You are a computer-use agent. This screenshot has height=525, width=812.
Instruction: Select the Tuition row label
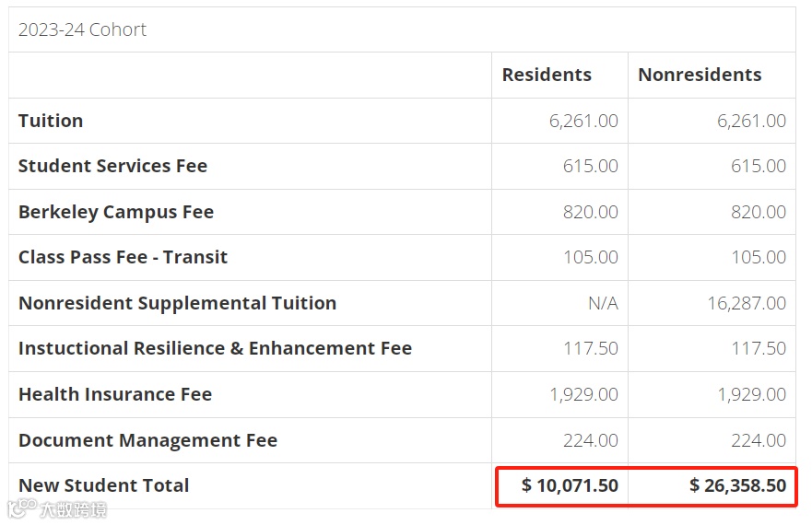click(x=51, y=121)
